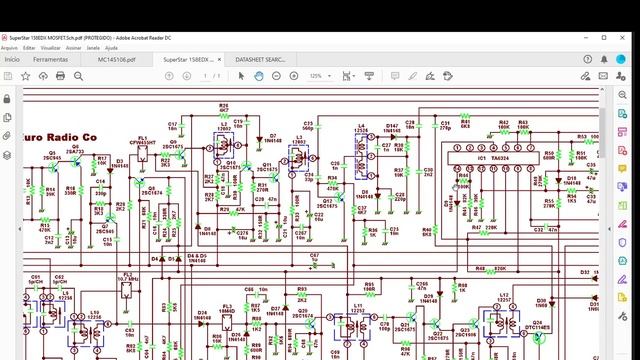Go to the previous page arrow

click(169, 76)
